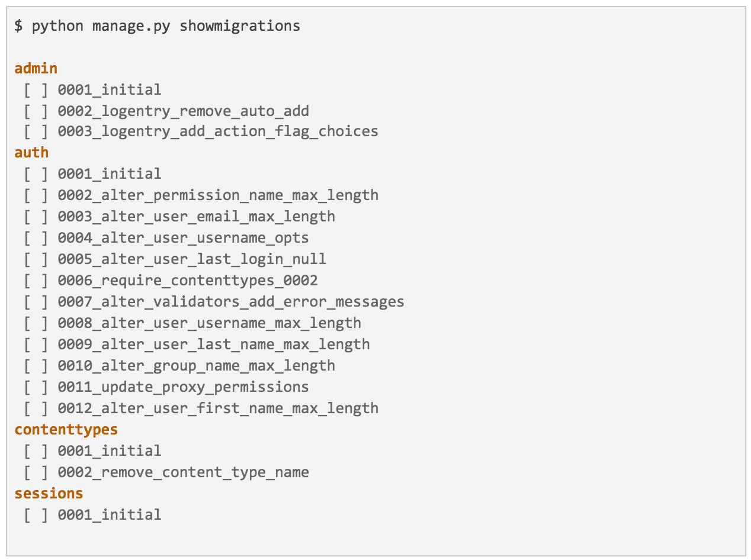This screenshot has height=560, width=751.
Task: Select 0002_remove_content_type_name migration
Action: 183,472
